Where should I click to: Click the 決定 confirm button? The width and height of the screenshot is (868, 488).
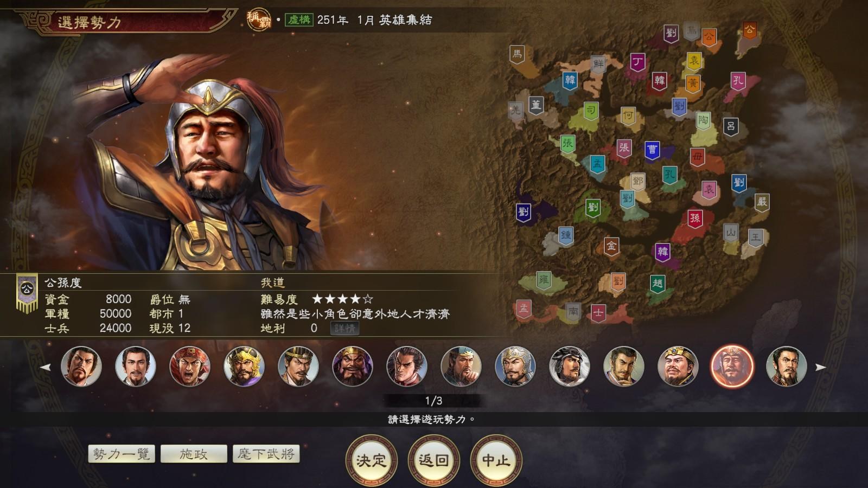pos(371,461)
